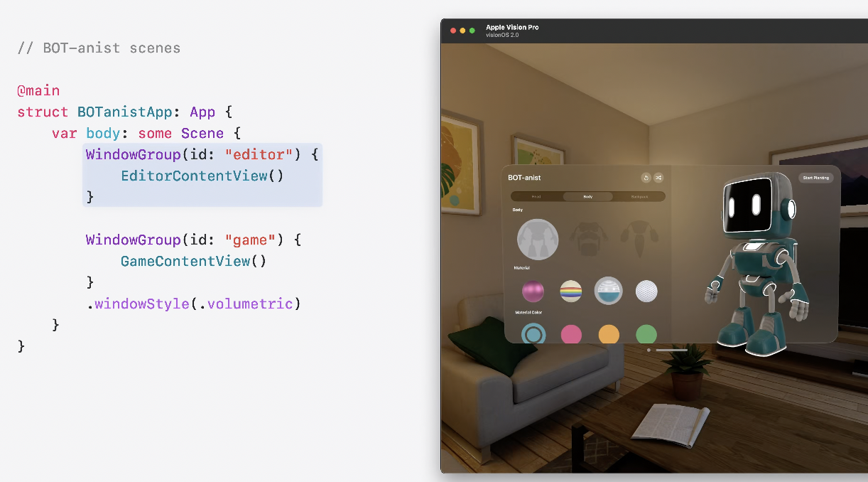The width and height of the screenshot is (868, 482).
Task: Select the pink metallic material sphere
Action: coord(533,291)
